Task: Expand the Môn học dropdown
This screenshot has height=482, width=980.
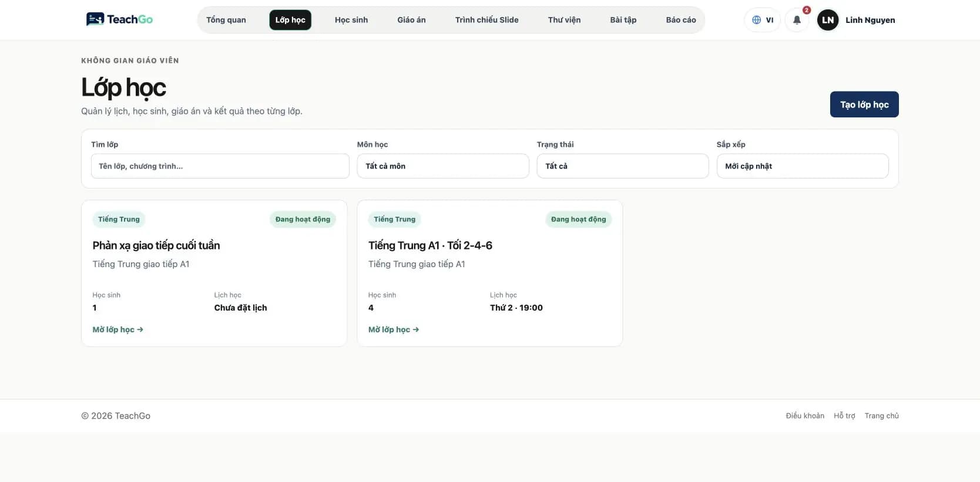Action: [x=443, y=166]
